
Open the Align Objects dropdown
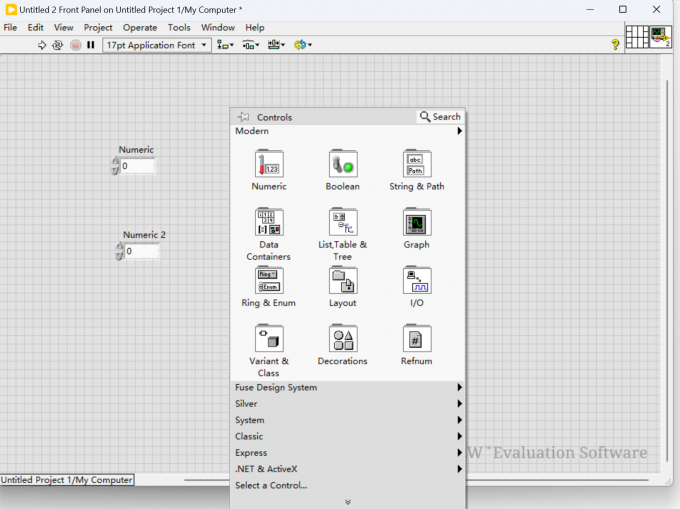(225, 45)
